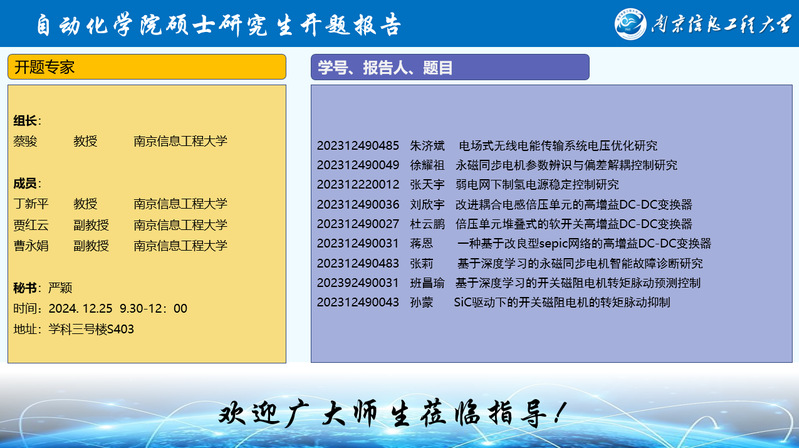The height and width of the screenshot is (448, 799).
Task: Click group leader name 蔡骏
Action: [x=25, y=142]
